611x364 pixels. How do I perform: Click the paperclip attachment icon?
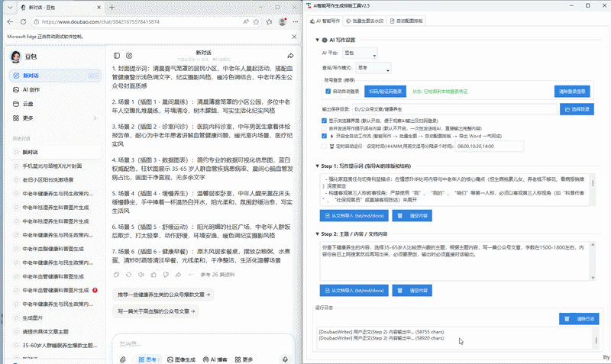(x=123, y=359)
